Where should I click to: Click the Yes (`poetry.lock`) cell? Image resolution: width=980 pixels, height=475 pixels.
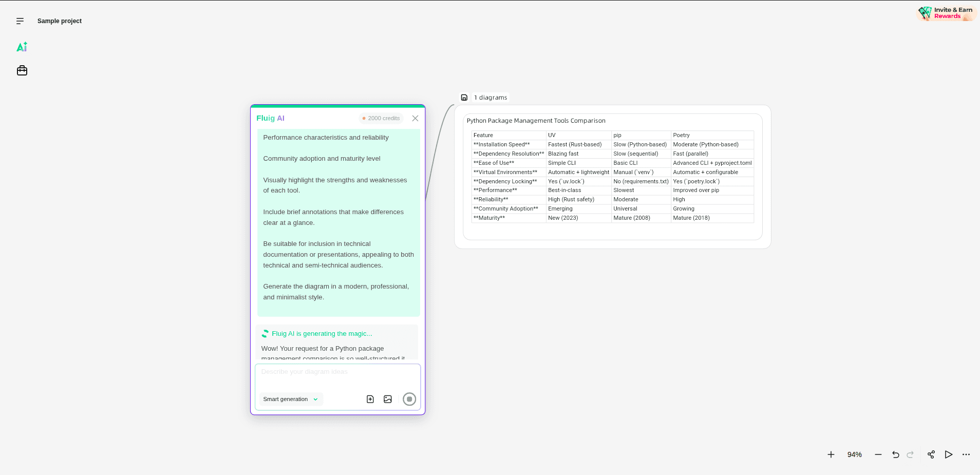click(x=712, y=181)
